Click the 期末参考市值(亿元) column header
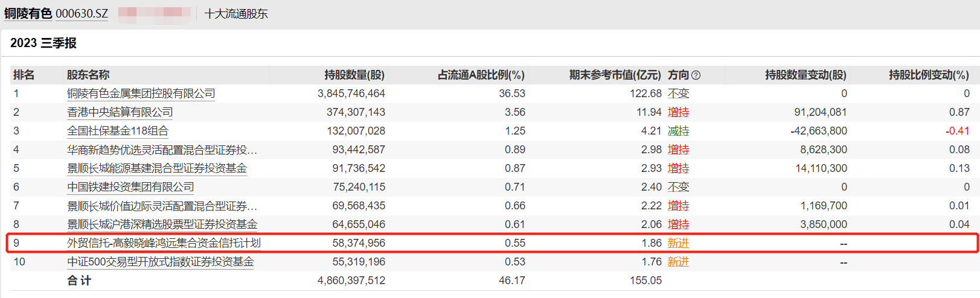This screenshot has height=298, width=980. [x=615, y=75]
